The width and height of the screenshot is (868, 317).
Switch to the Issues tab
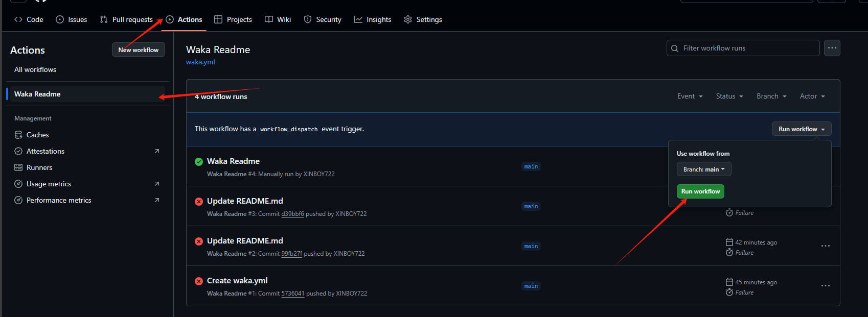pos(72,19)
